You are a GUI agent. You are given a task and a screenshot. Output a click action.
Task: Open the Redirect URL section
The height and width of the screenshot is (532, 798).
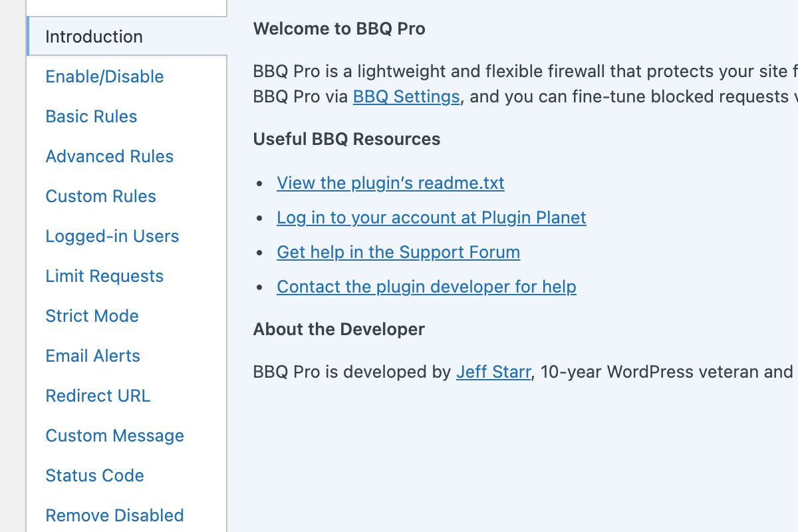coord(98,396)
